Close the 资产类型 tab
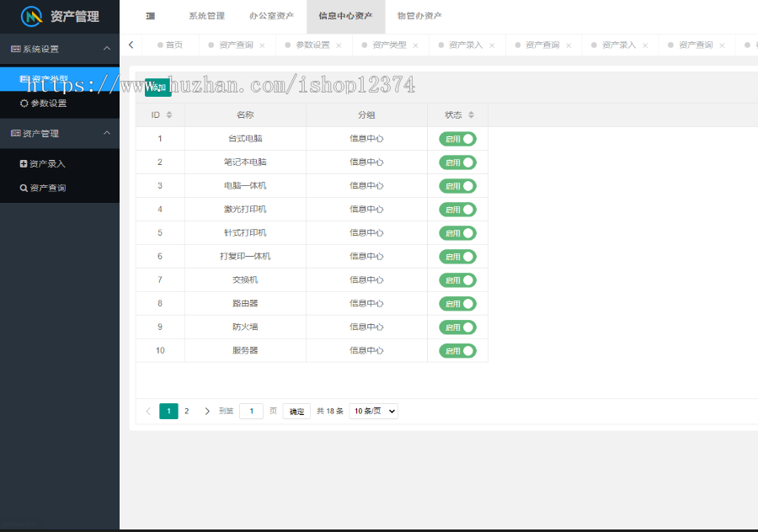Screen dimensions: 758x532 pyautogui.click(x=415, y=45)
